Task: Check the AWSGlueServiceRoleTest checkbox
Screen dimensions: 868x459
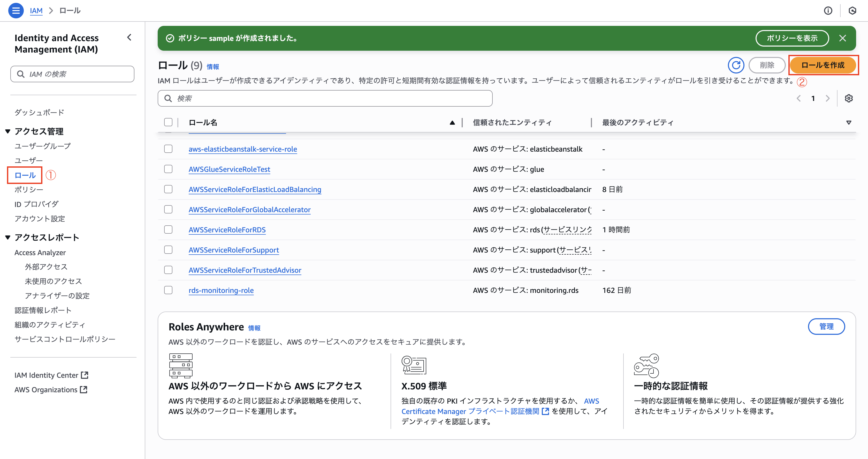Action: (x=168, y=169)
